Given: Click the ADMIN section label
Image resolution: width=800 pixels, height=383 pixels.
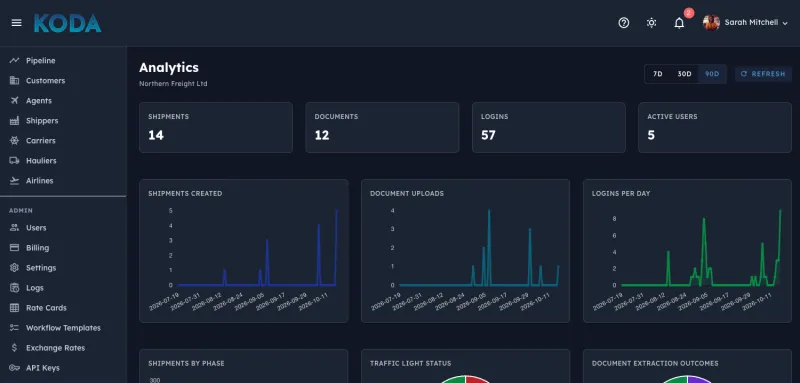Looking at the screenshot, I should (x=21, y=210).
